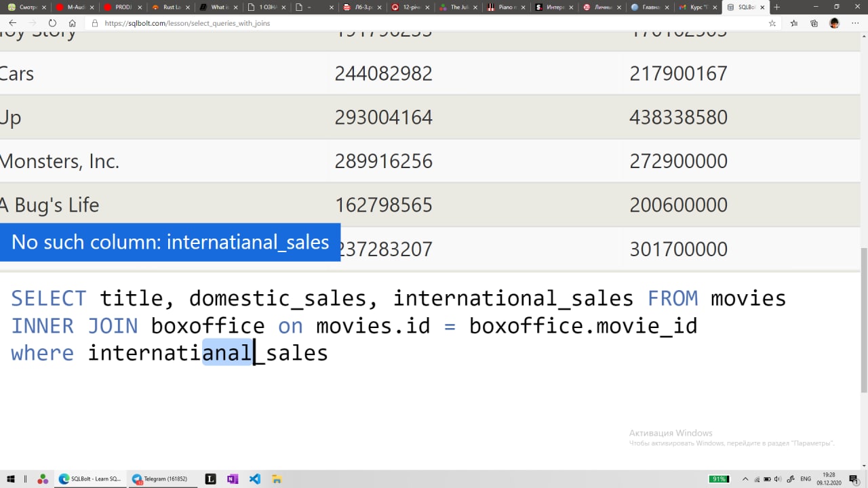Open the browser Collections panel
Viewport: 868px width, 488px height.
[814, 23]
